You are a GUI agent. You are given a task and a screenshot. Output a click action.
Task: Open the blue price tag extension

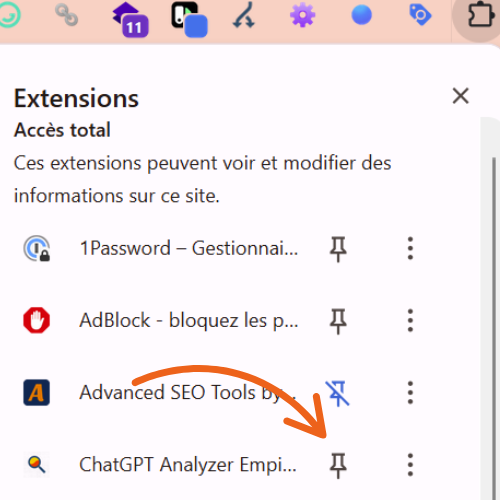(420, 15)
